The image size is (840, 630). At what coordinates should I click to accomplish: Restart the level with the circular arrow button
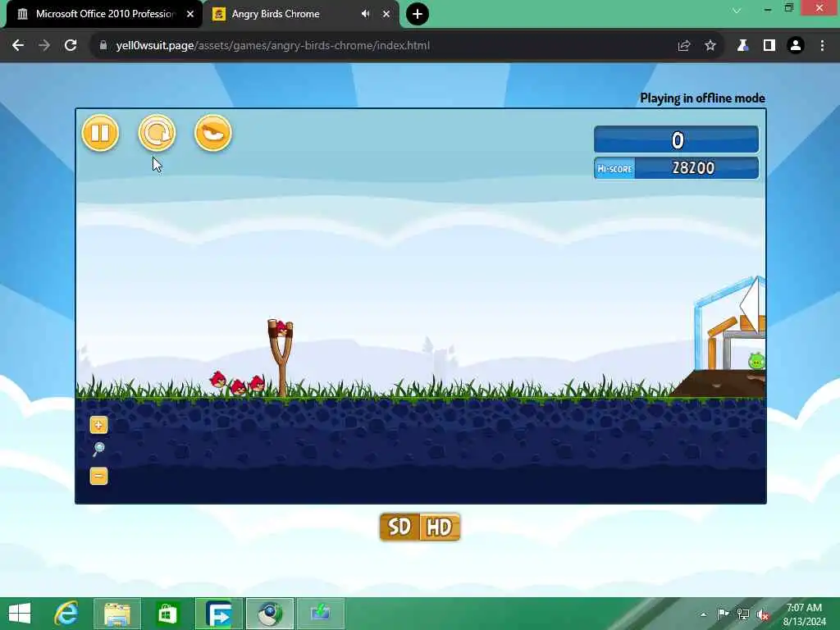click(x=157, y=133)
